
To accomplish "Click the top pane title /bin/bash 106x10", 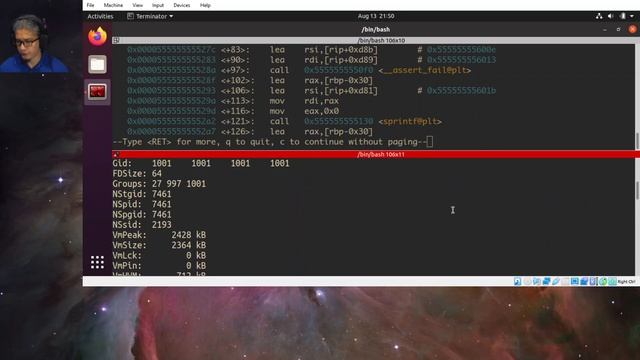I will coord(381,40).
